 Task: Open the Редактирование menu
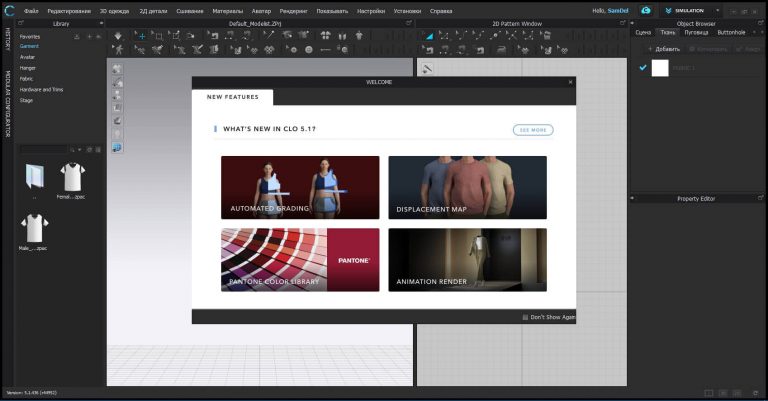tap(69, 11)
